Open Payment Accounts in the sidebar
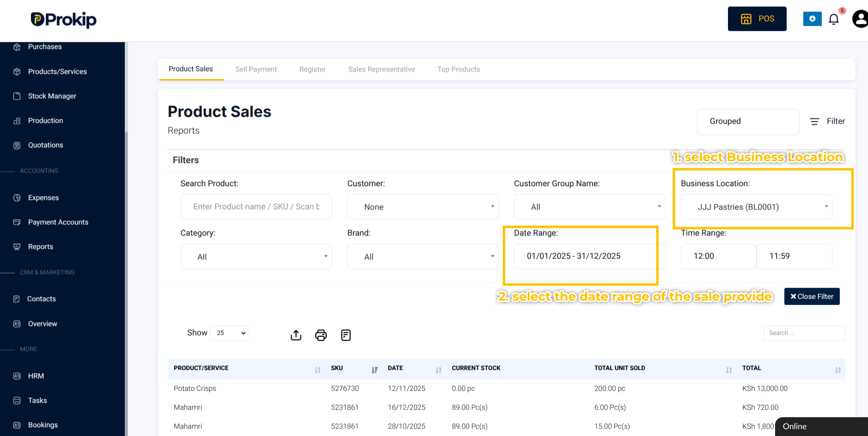This screenshot has width=868, height=436. coord(58,222)
